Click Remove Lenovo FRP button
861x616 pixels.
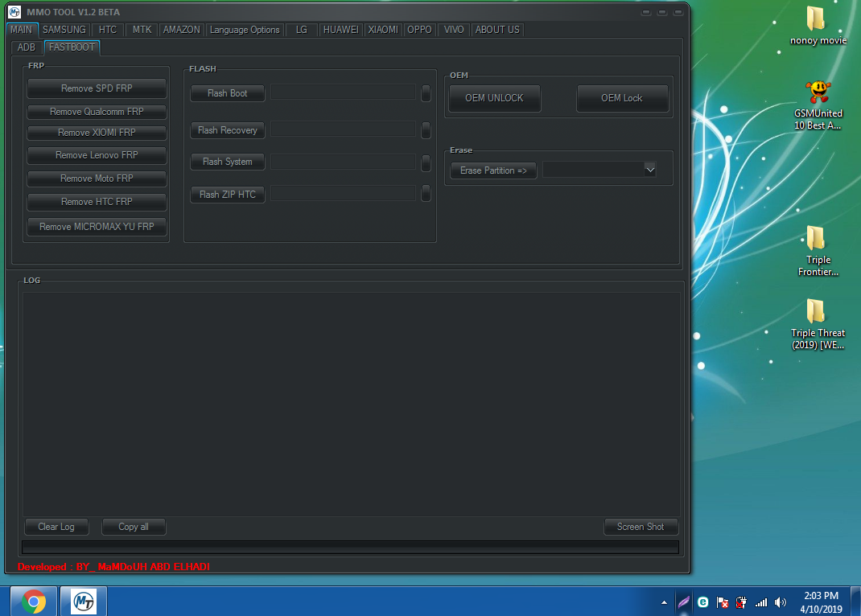pyautogui.click(x=97, y=155)
